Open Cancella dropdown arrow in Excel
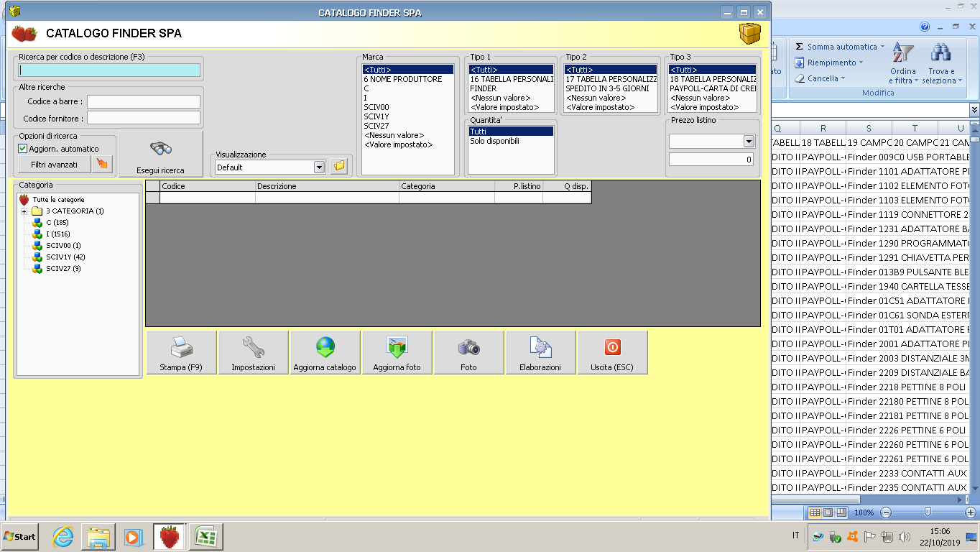 pyautogui.click(x=843, y=78)
